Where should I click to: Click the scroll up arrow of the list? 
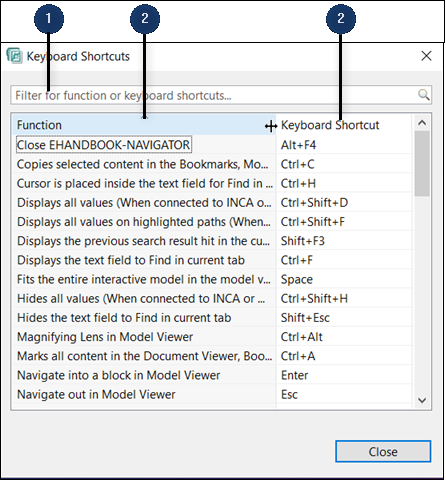422,123
